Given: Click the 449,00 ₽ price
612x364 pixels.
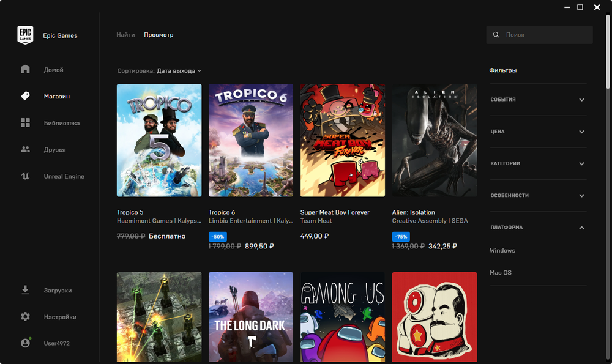Looking at the screenshot, I should pyautogui.click(x=315, y=236).
